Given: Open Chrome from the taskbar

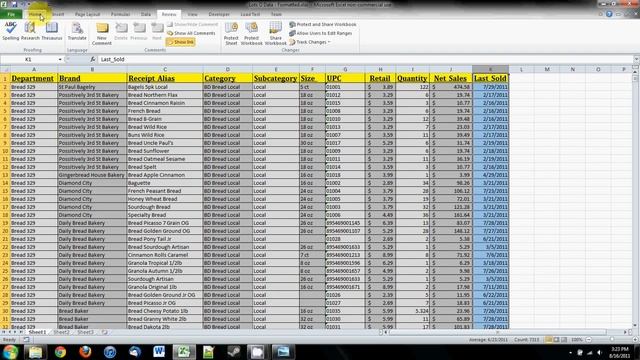Looking at the screenshot, I should coord(60,352).
